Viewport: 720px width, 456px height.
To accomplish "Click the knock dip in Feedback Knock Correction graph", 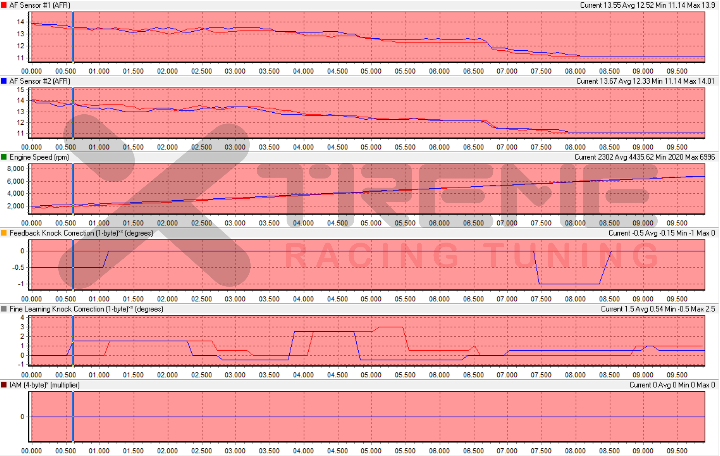I will [570, 283].
